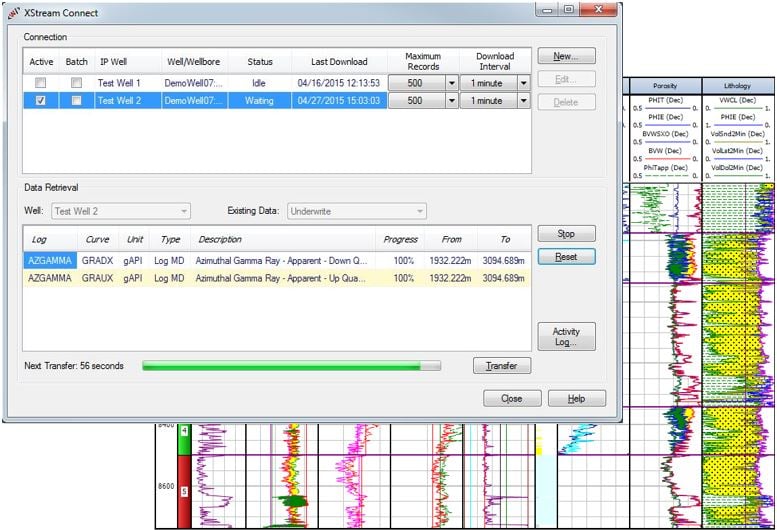Select the GRAUX curve cell
Viewport: 777px width, 530px height.
click(x=98, y=278)
